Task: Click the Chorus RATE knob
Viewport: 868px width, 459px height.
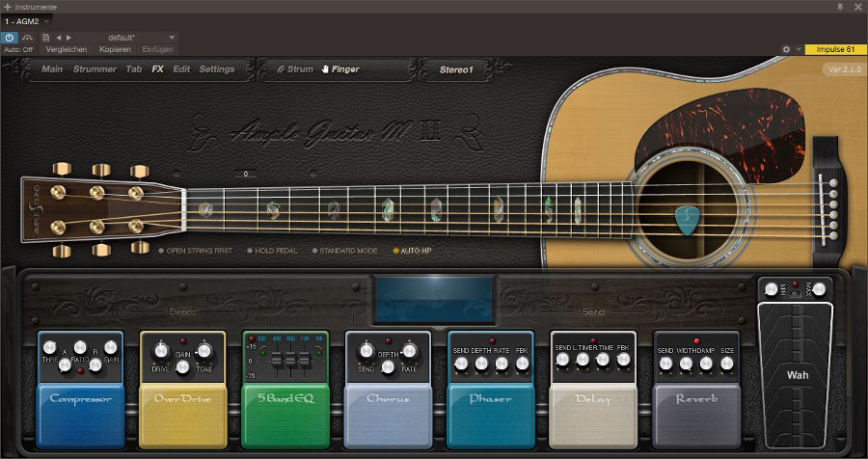Action: (410, 350)
